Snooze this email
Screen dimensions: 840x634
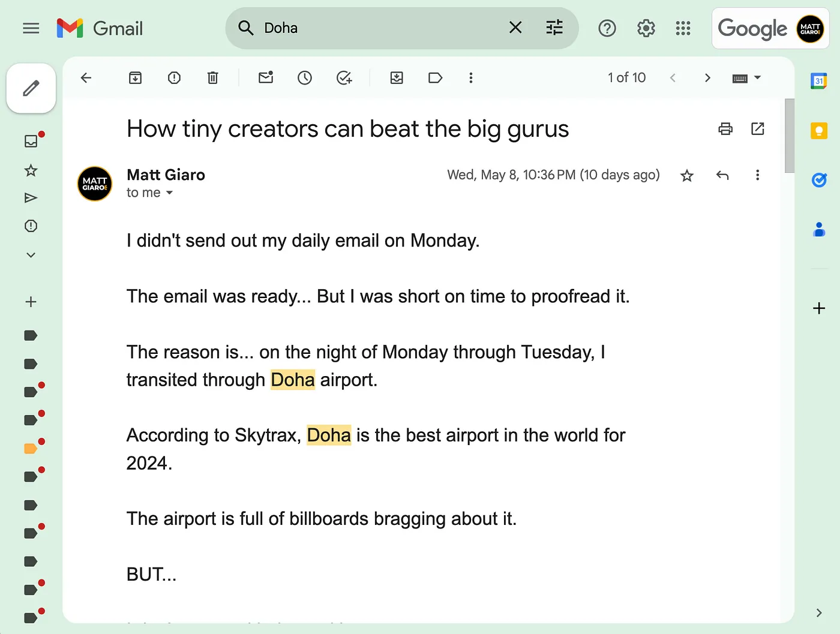click(305, 78)
